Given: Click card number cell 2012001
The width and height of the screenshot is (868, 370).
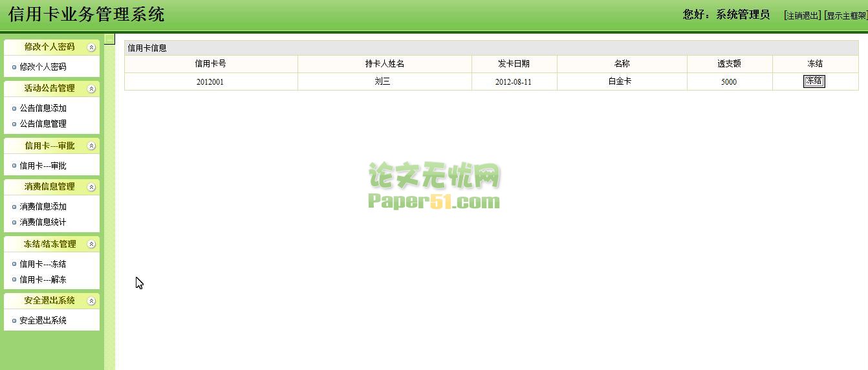Looking at the screenshot, I should click(211, 82).
